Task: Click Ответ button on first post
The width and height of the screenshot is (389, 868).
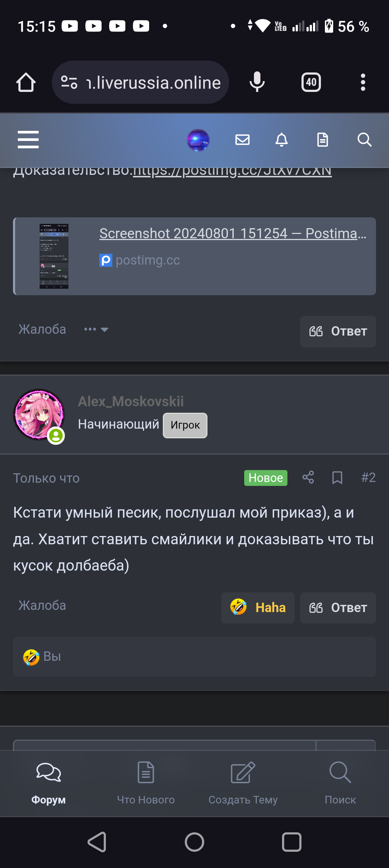Action: coord(338,332)
